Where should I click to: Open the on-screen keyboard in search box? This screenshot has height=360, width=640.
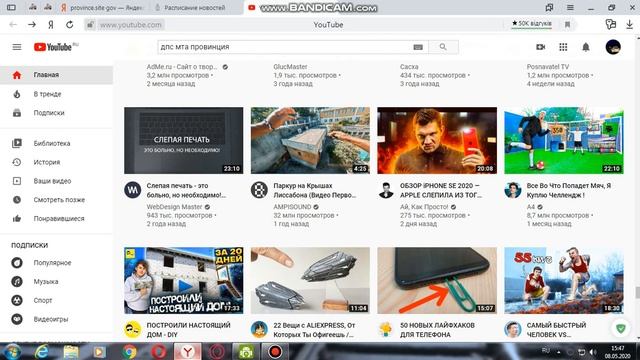tap(418, 47)
